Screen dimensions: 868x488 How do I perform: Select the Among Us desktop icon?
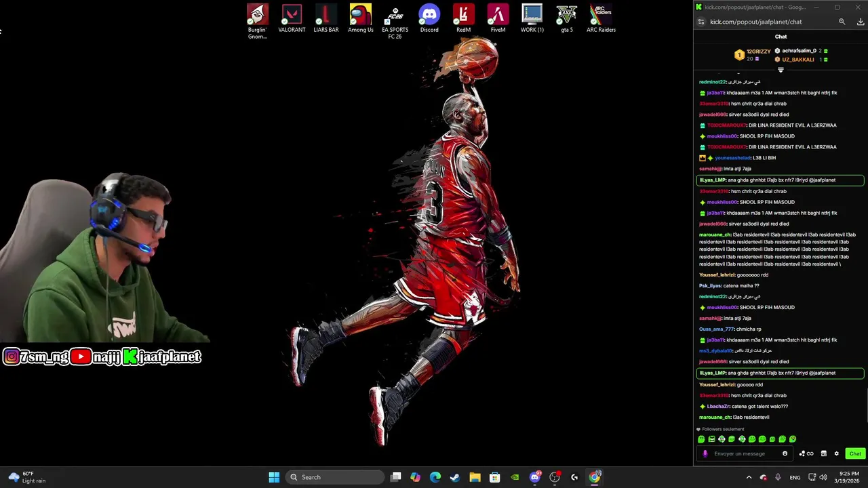point(361,19)
